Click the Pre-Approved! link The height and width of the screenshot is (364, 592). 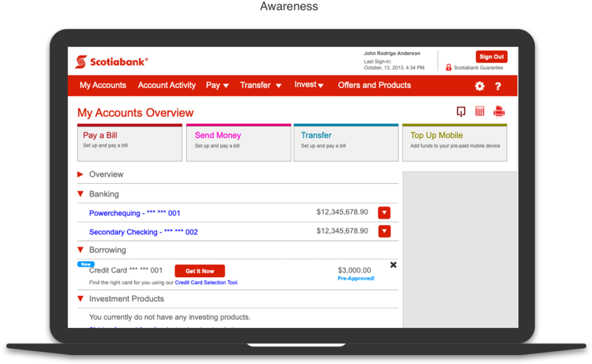(356, 278)
